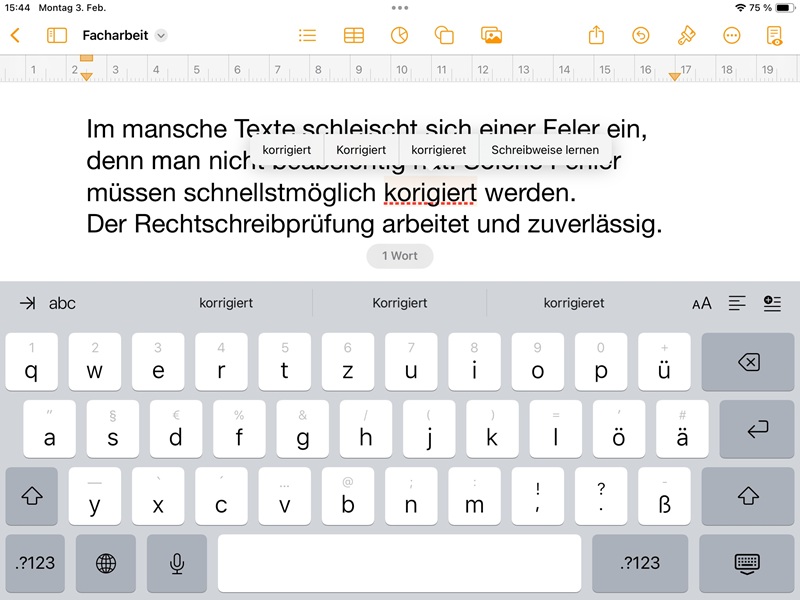Tap the backspace delete key
800x600 pixels.
[x=747, y=362]
